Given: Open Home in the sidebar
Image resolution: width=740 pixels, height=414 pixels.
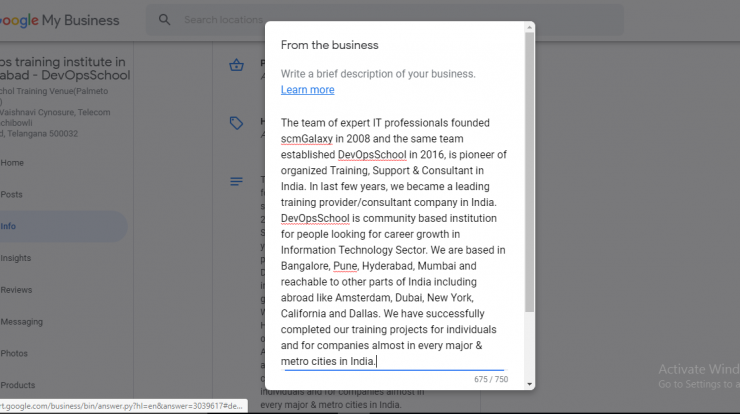Looking at the screenshot, I should point(12,163).
